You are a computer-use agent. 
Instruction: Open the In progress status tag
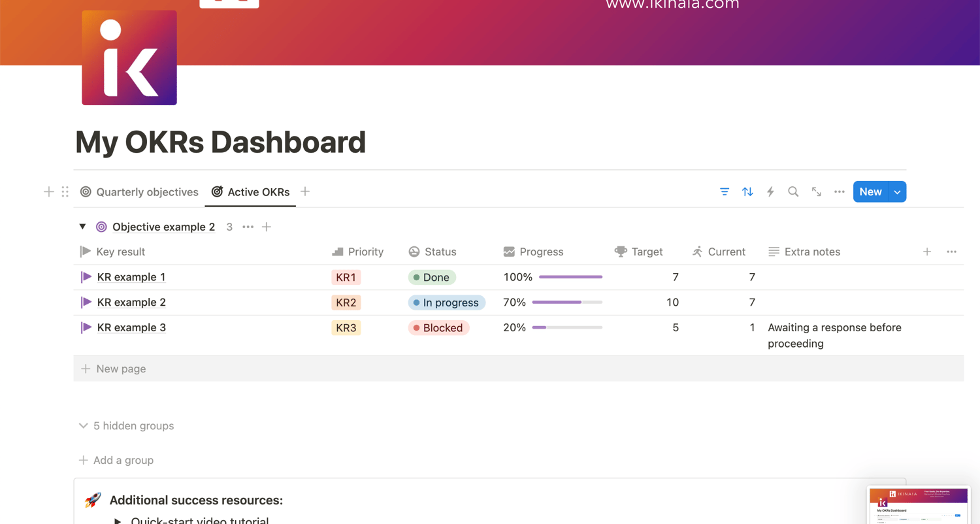tap(447, 303)
